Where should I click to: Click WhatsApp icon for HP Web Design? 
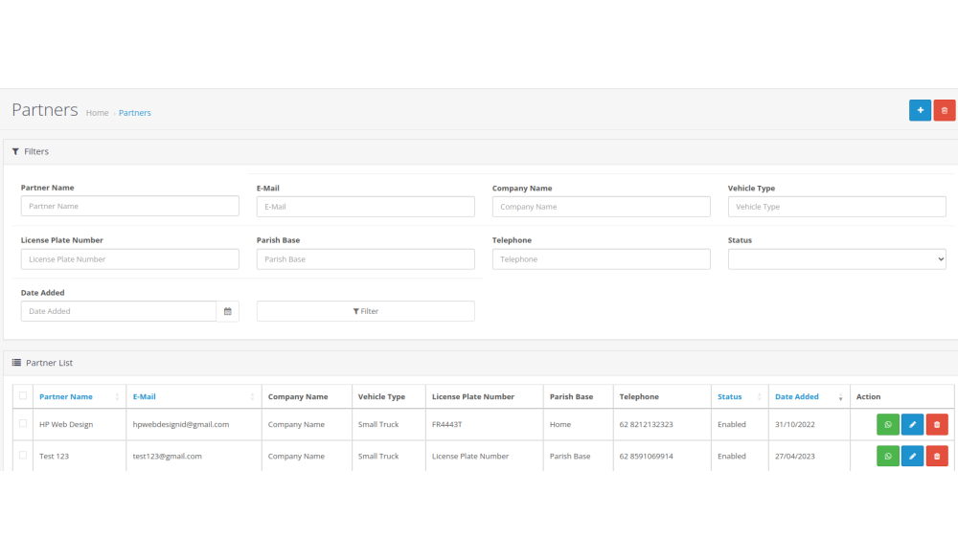point(888,425)
